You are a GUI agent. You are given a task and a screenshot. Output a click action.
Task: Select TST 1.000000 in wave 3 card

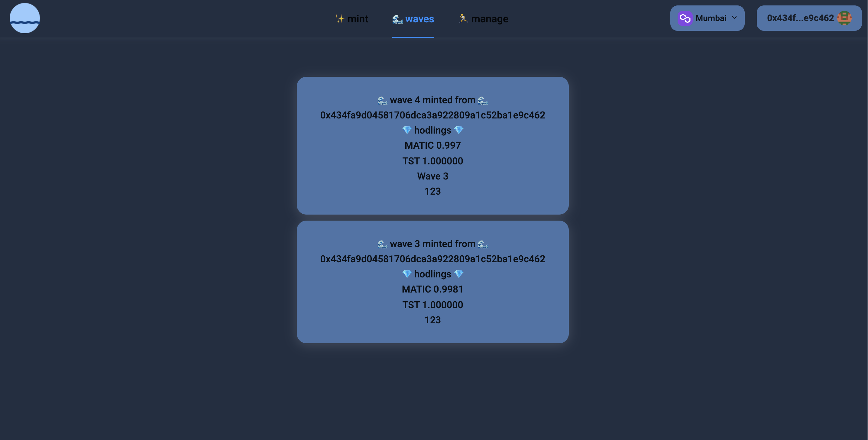tap(433, 305)
